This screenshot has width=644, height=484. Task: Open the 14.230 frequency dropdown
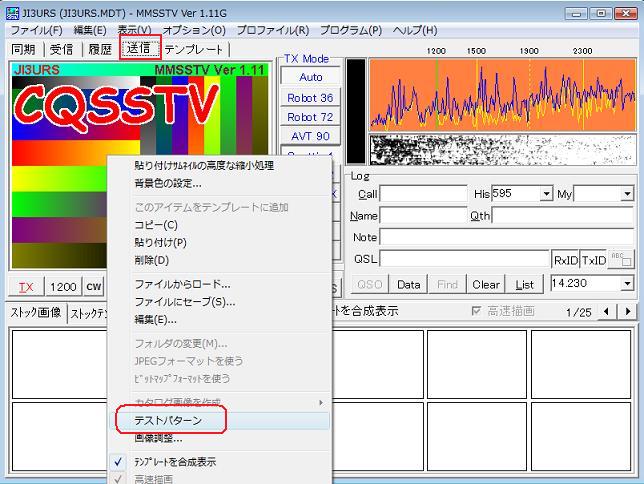click(x=627, y=283)
